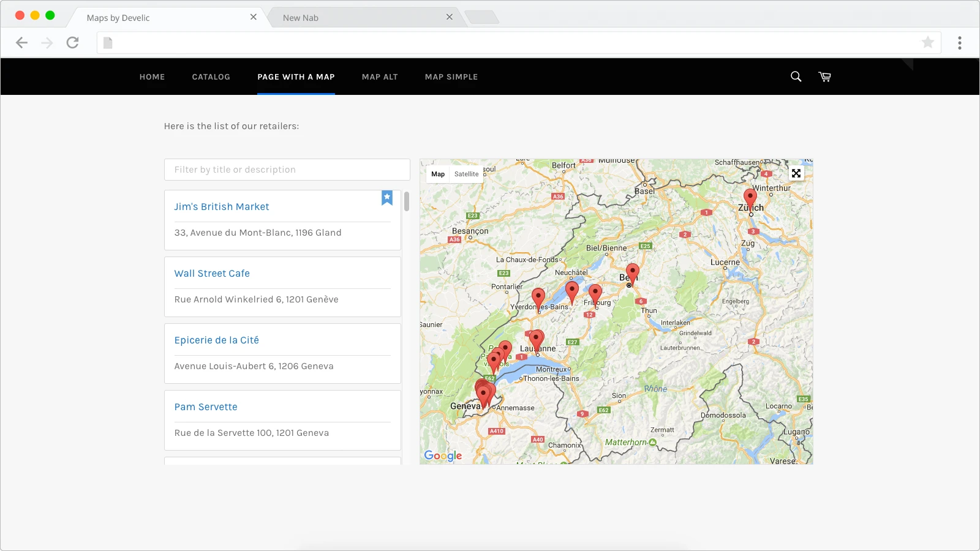The width and height of the screenshot is (980, 551).
Task: Bookmark page with the address bar star
Action: coord(927,42)
